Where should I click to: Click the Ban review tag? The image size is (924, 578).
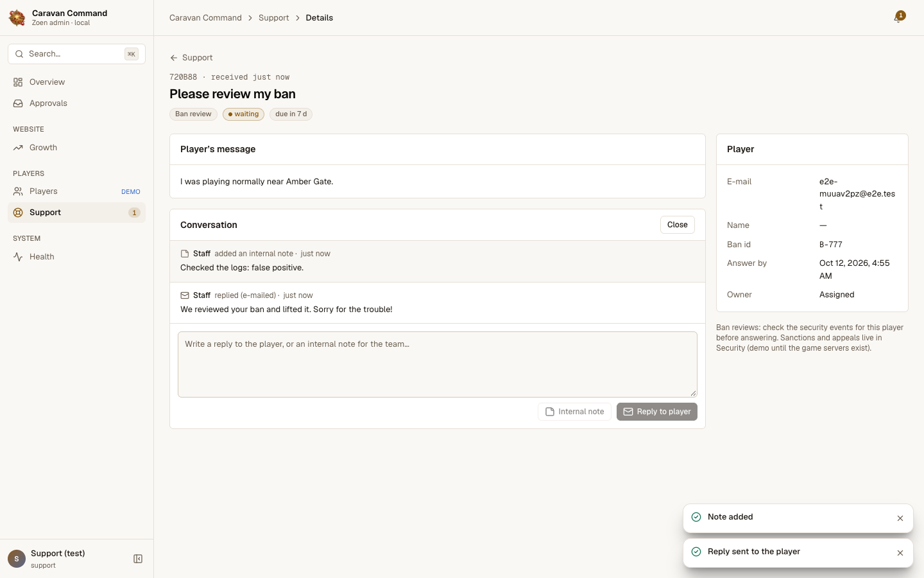pos(193,114)
